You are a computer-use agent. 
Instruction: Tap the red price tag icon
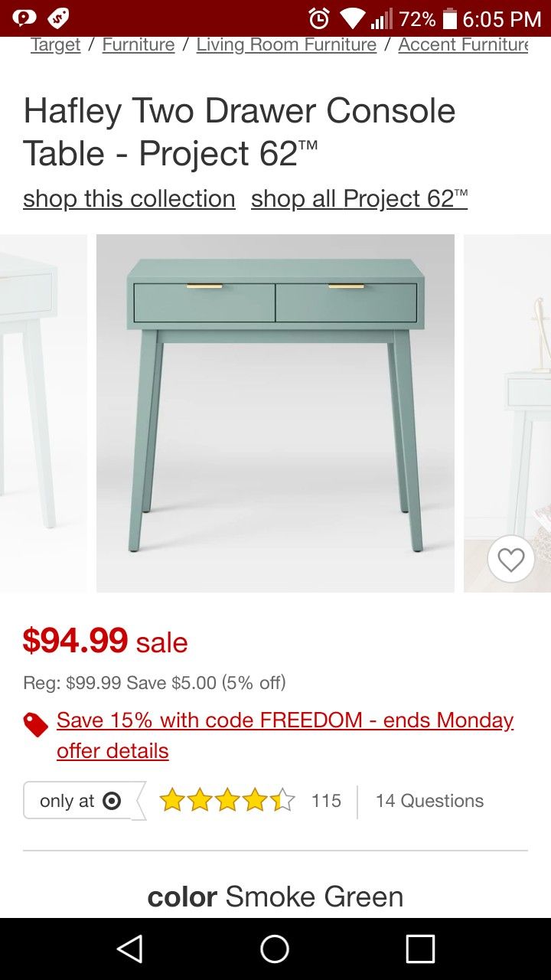tap(36, 724)
